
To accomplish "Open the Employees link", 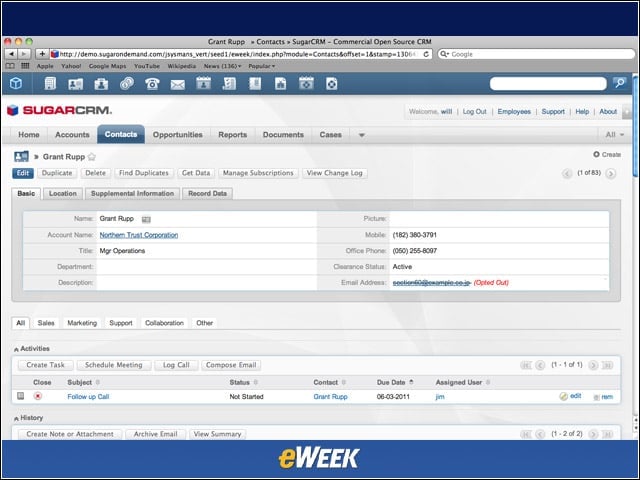I will click(514, 111).
